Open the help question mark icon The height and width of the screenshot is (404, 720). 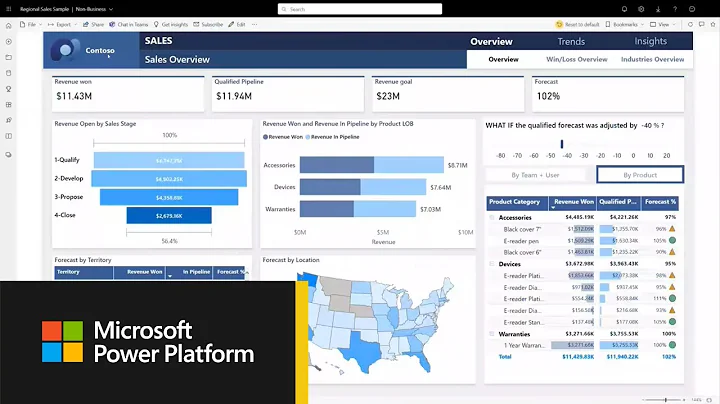[675, 9]
